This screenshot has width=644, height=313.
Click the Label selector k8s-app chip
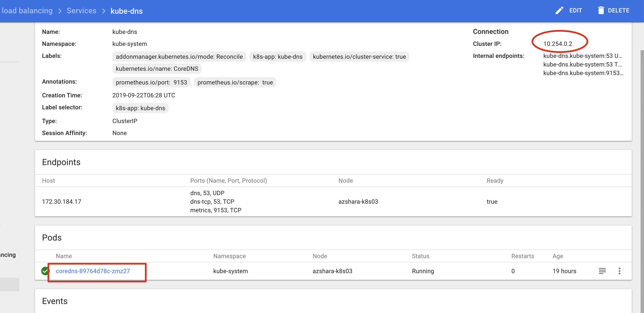tap(140, 108)
